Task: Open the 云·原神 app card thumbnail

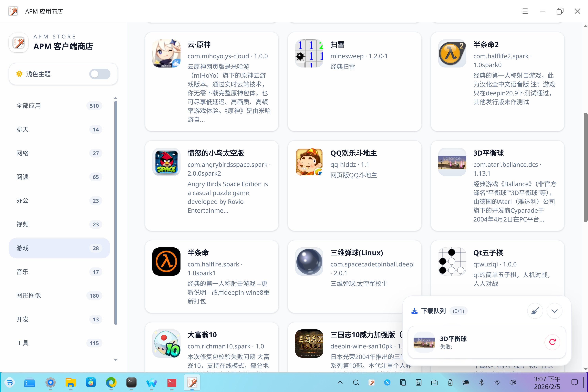Action: tap(166, 53)
